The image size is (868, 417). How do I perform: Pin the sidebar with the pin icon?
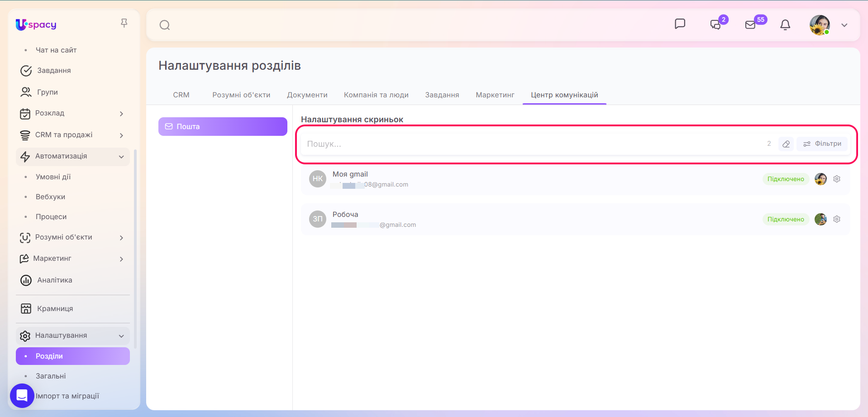pyautogui.click(x=124, y=23)
